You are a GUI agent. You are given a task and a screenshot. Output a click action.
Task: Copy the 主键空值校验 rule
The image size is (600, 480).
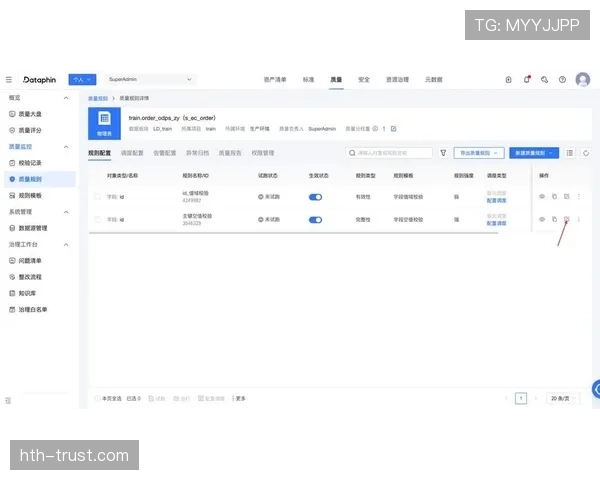click(x=554, y=219)
